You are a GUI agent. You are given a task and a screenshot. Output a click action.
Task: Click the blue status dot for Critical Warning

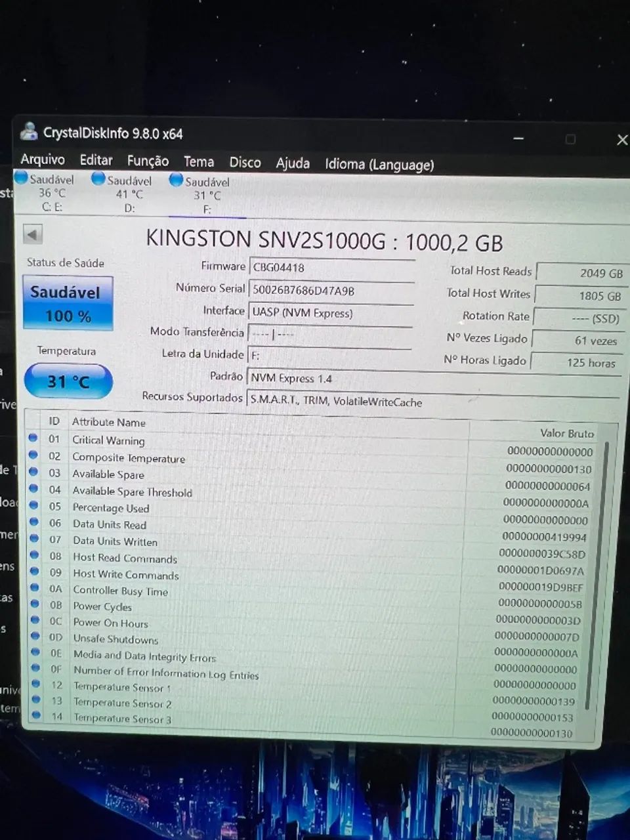[33, 438]
